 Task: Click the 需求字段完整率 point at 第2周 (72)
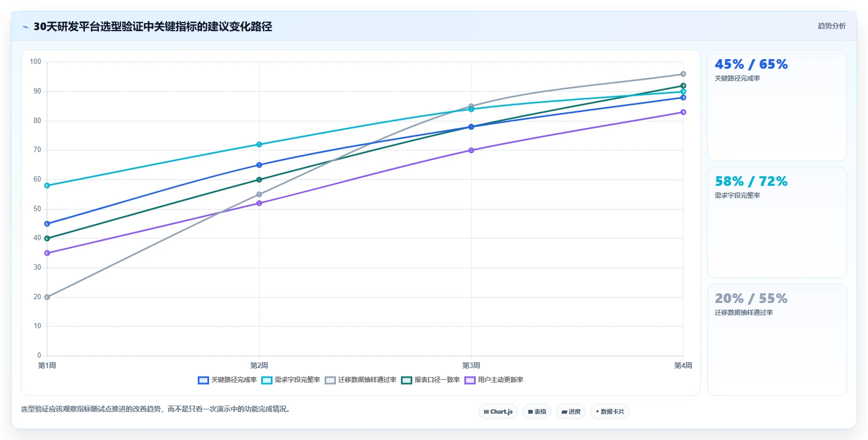pos(259,145)
